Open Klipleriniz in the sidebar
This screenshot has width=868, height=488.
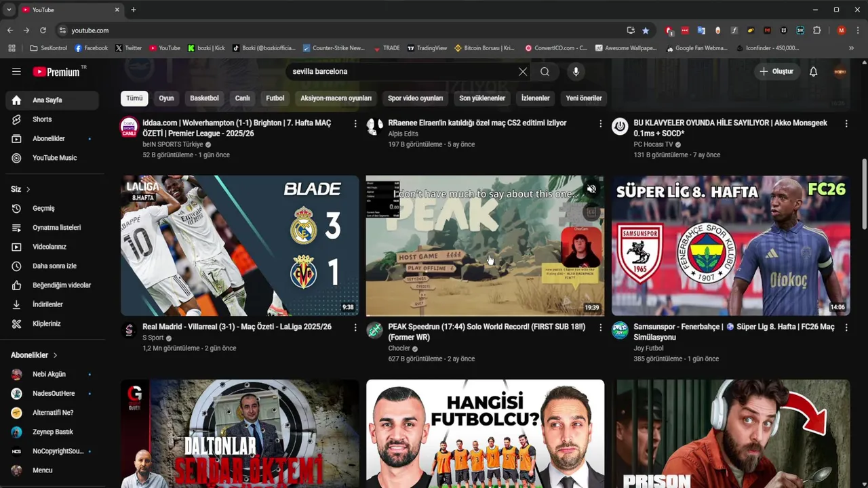(x=52, y=323)
